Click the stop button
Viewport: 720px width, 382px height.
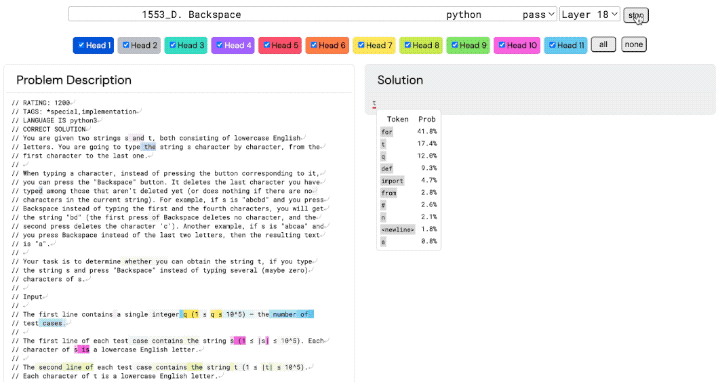[636, 15]
